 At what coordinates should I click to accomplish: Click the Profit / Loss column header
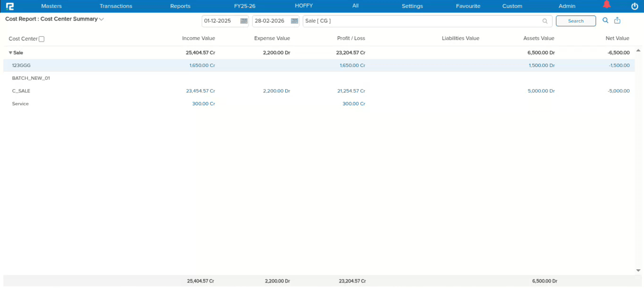coord(351,39)
